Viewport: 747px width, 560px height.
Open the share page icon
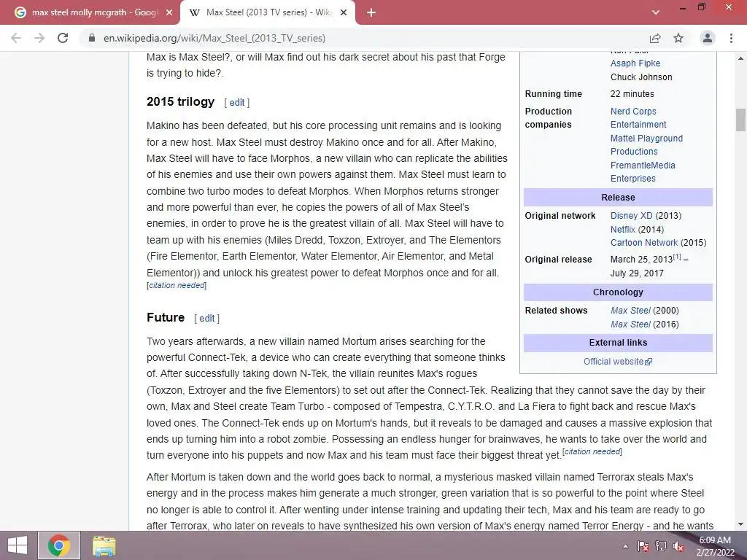(655, 38)
